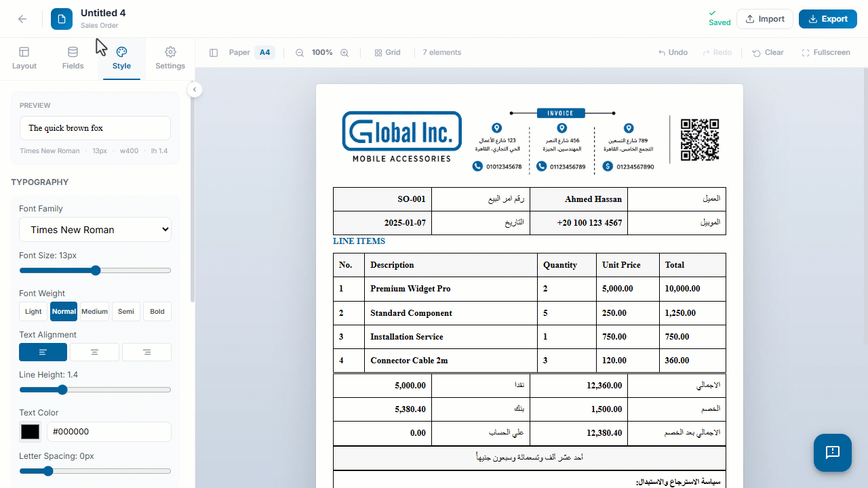
Task: Set font weight to Semi
Action: [x=126, y=312]
